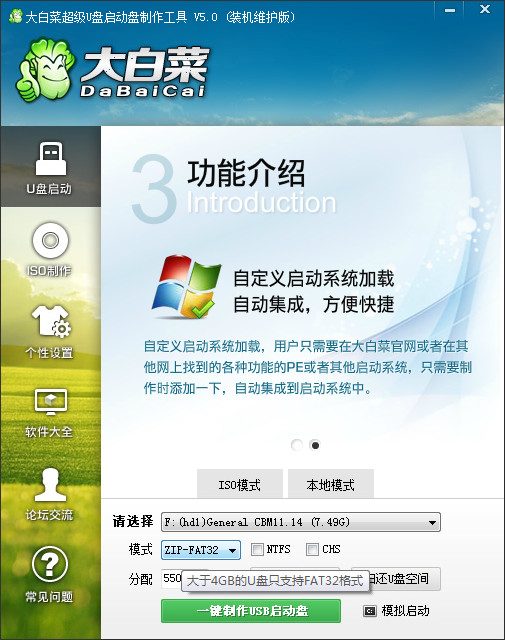The image size is (505, 640).
Task: Switch to the 本地模式 tab
Action: 331,484
